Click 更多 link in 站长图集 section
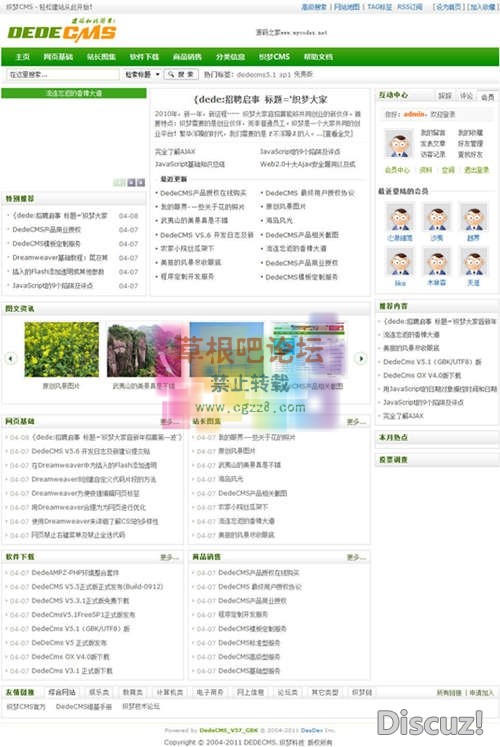The width and height of the screenshot is (500, 747). [x=356, y=422]
